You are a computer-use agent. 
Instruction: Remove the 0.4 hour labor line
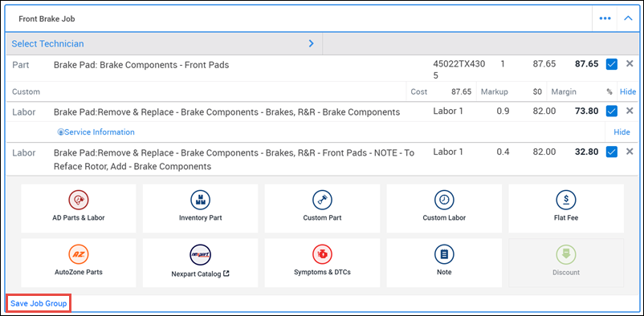pyautogui.click(x=630, y=152)
